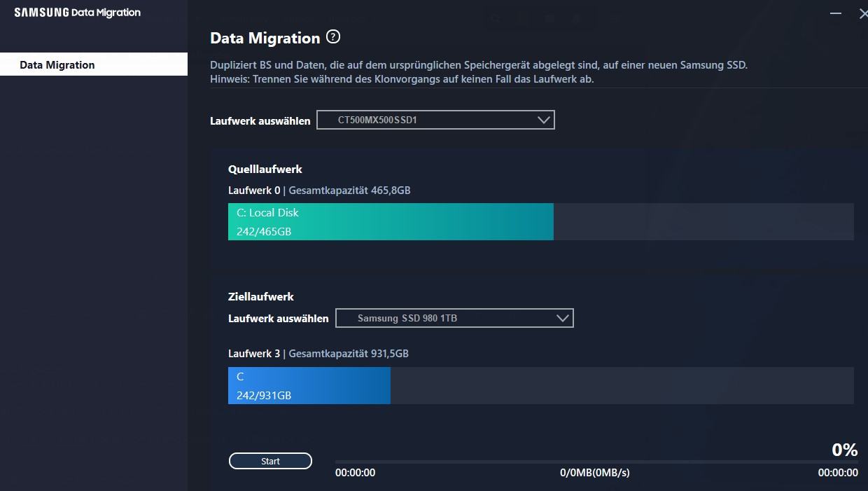
Task: Open the CT500MX500SSD1 source drive dropdown
Action: point(435,120)
